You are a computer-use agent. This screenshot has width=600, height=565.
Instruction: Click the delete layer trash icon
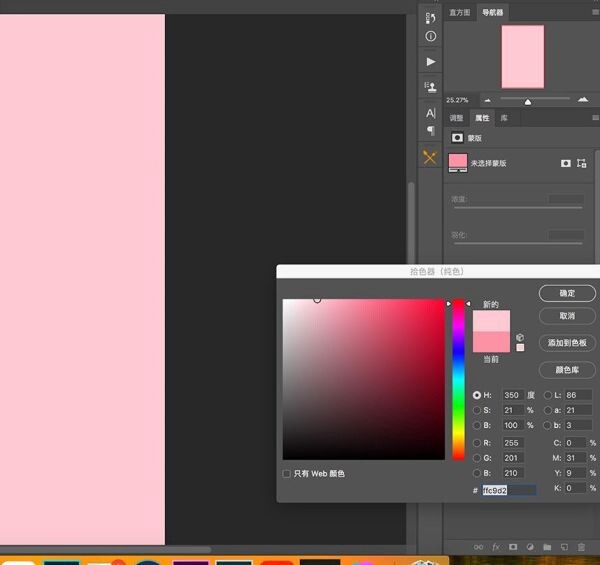pyautogui.click(x=581, y=547)
